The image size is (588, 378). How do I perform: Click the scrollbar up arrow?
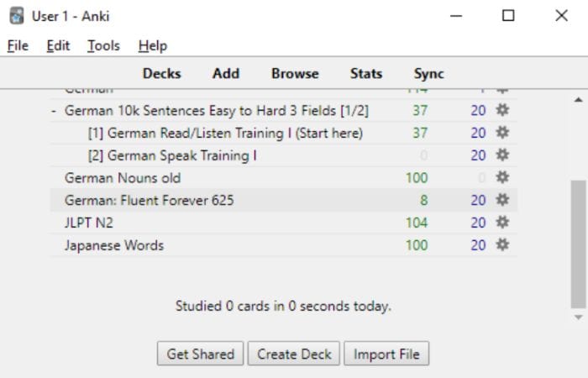578,100
